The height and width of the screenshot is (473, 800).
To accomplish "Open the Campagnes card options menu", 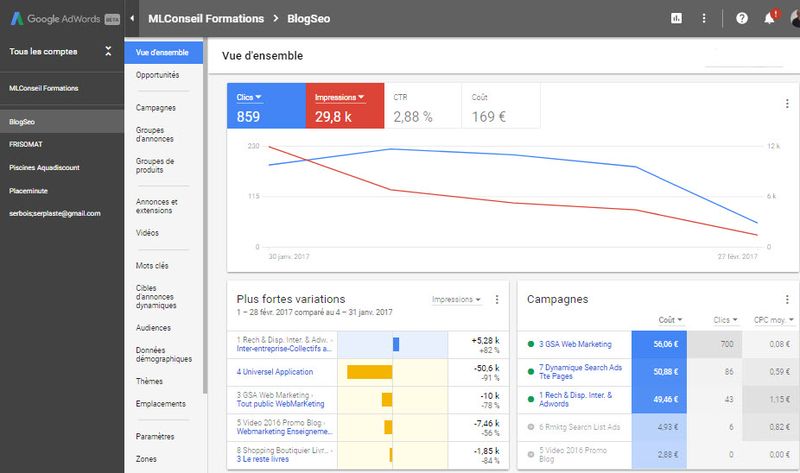I will (787, 300).
